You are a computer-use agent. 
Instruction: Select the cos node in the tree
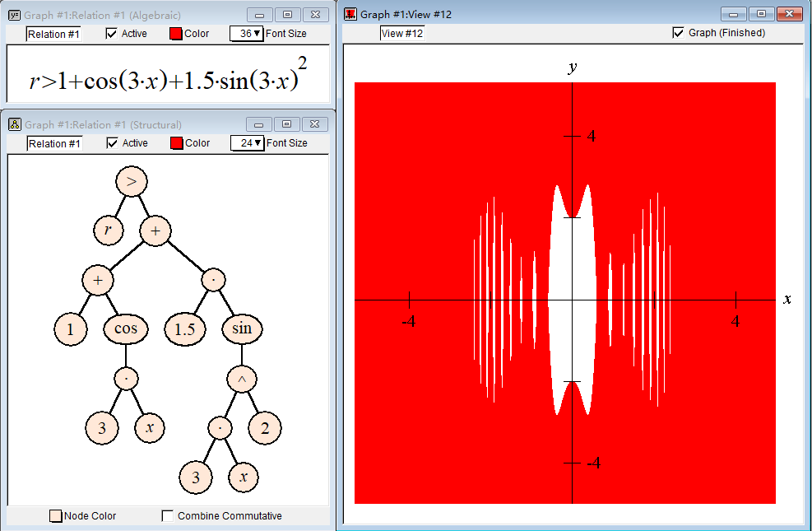126,329
